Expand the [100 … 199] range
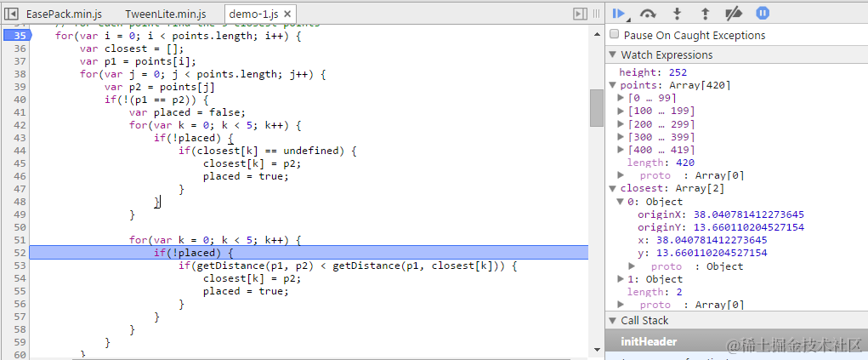 pos(621,111)
